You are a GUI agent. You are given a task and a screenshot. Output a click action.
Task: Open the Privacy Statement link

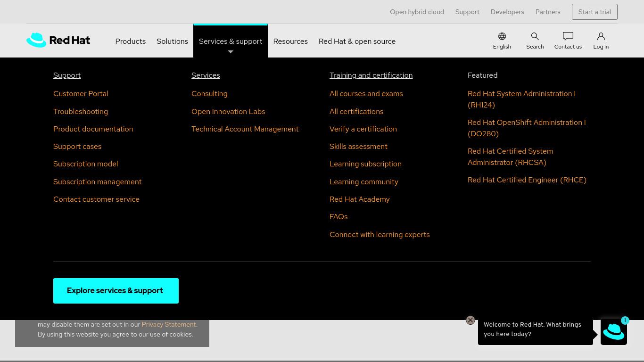pyautogui.click(x=169, y=324)
